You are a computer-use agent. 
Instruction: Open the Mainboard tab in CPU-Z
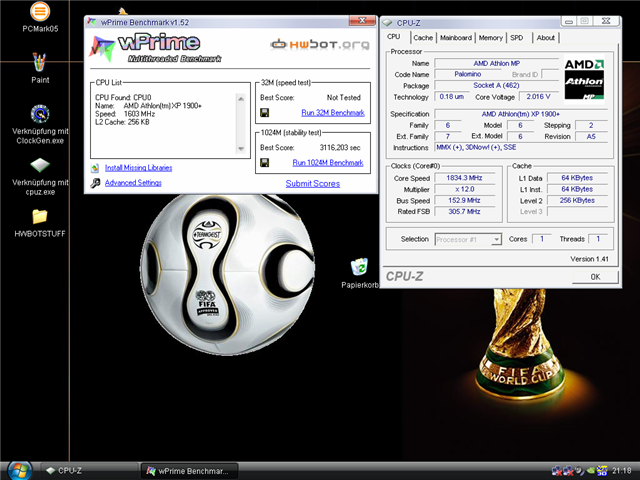click(x=456, y=38)
